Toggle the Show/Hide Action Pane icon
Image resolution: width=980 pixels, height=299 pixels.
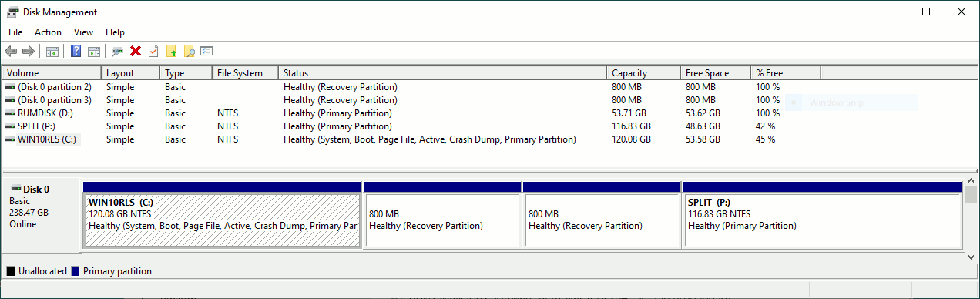[x=94, y=52]
